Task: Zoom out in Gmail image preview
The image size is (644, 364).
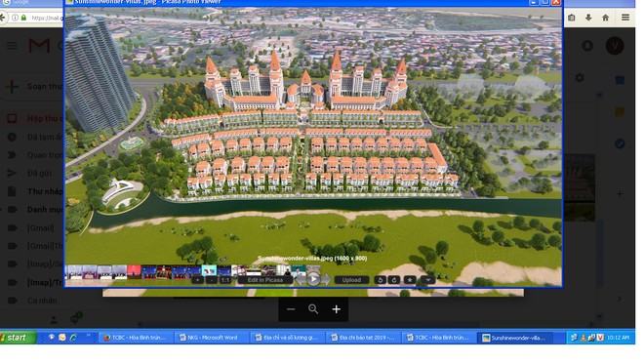Action: (291, 309)
